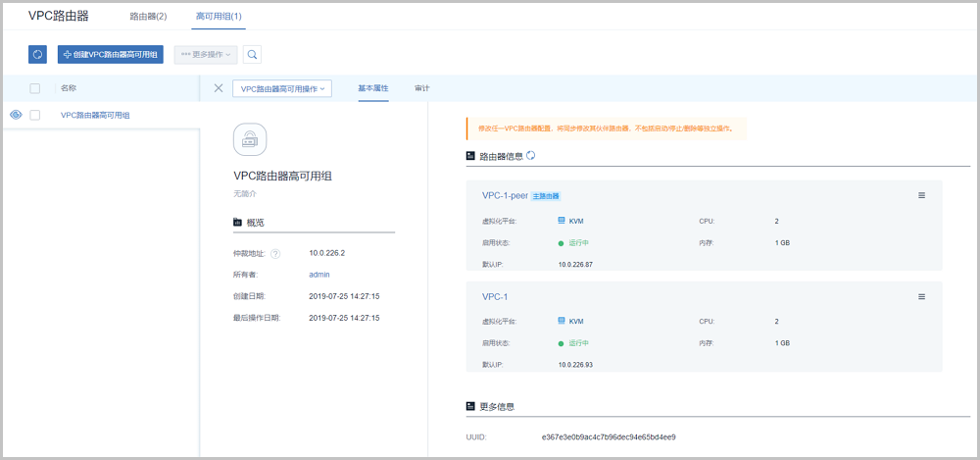The width and height of the screenshot is (980, 460).
Task: Click the refresh icon button in toolbar
Action: pyautogui.click(x=37, y=55)
